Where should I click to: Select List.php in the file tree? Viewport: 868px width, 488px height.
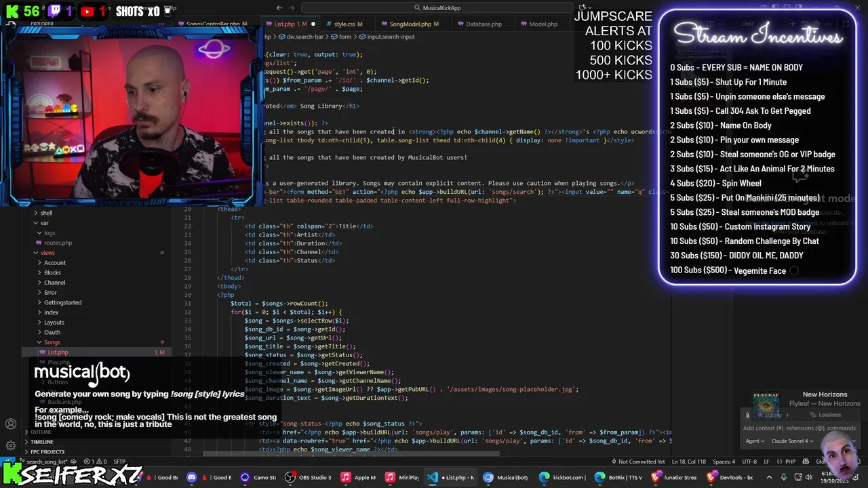[x=58, y=352]
